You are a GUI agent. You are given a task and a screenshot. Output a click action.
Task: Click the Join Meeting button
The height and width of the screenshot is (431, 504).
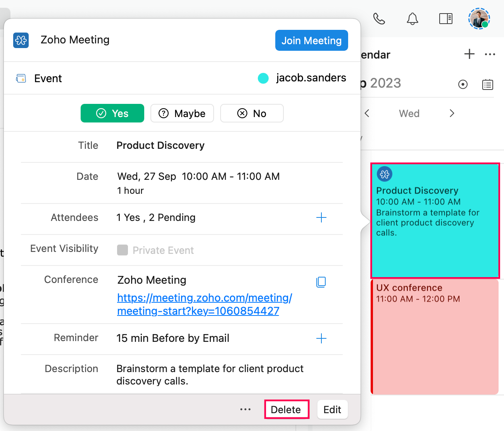click(311, 40)
